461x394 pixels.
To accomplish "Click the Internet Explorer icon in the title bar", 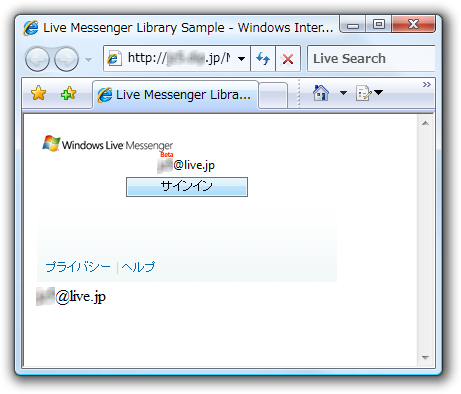I will [x=31, y=28].
